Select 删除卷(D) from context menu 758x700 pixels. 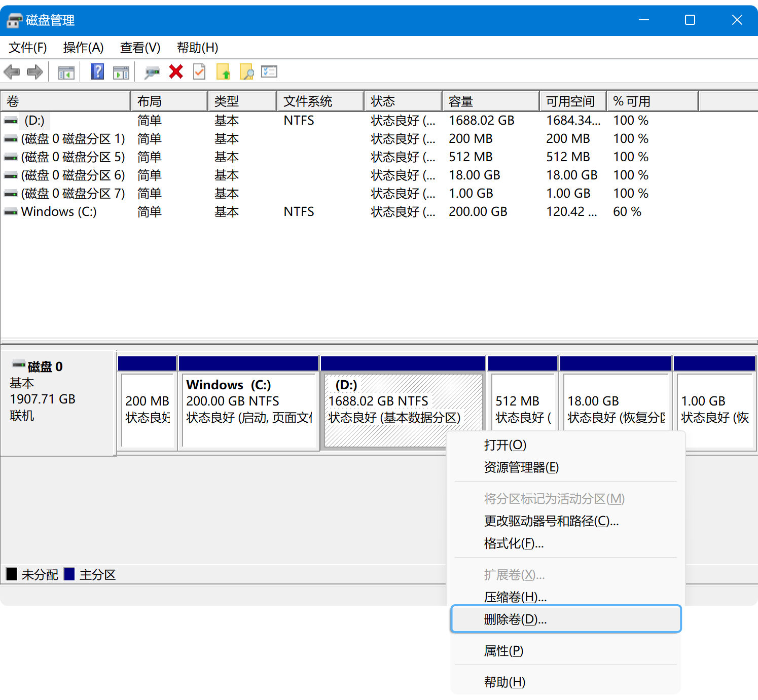(x=515, y=619)
